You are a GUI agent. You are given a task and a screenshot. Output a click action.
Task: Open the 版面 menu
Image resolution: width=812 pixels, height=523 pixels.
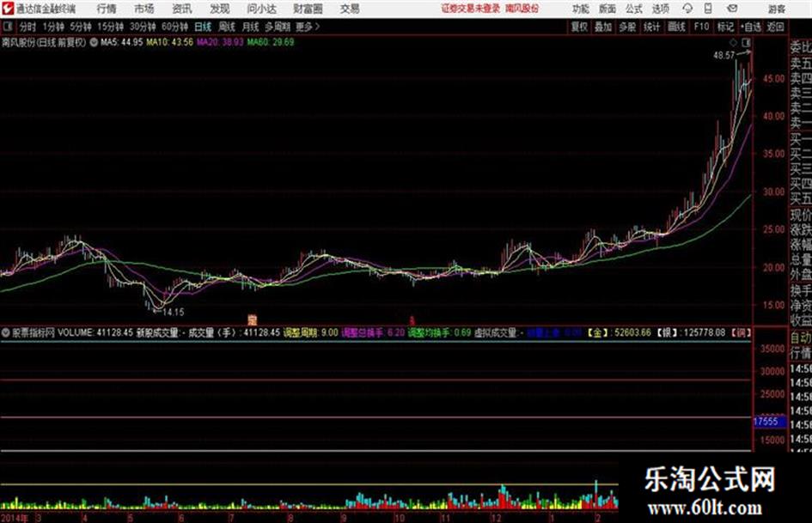pyautogui.click(x=607, y=9)
